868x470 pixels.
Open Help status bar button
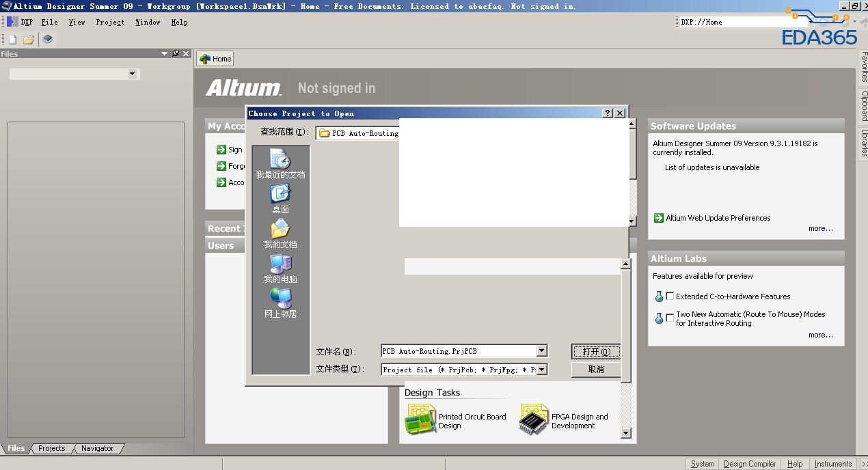[795, 464]
